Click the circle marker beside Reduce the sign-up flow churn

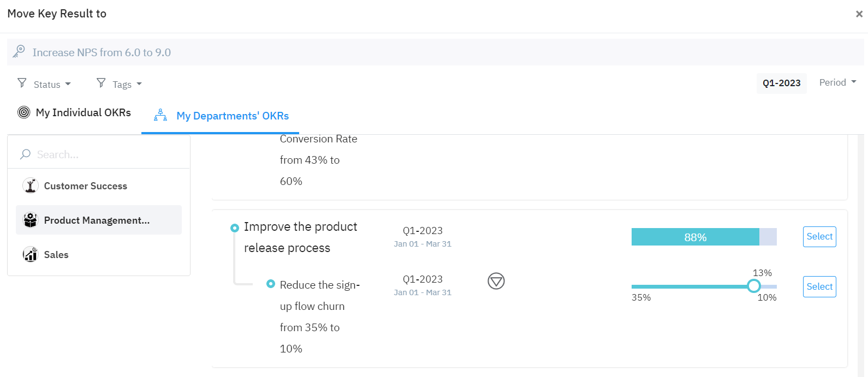pos(271,284)
